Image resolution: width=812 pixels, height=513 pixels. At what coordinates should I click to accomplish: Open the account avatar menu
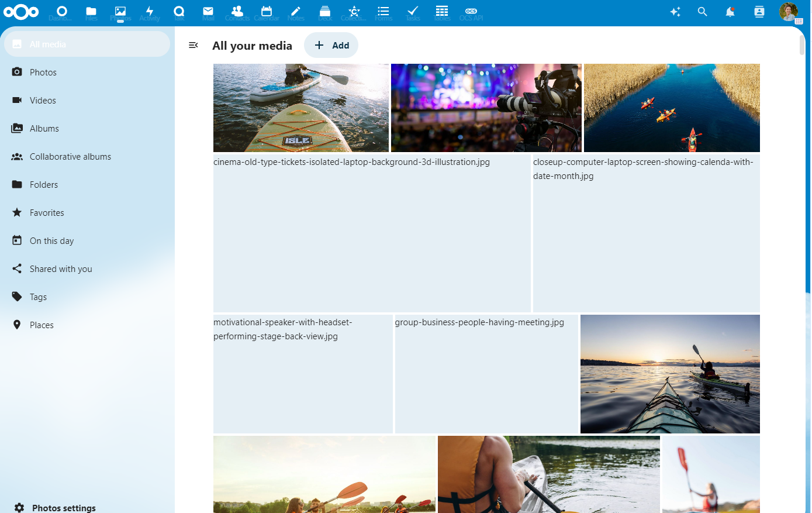click(x=789, y=12)
